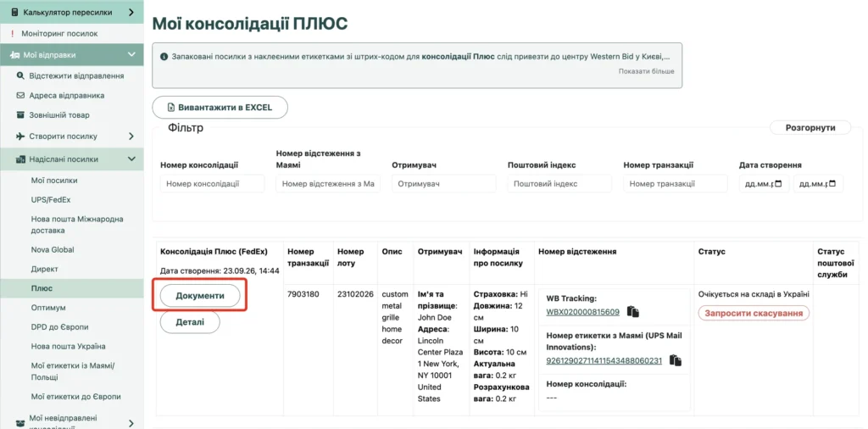Open Директ sidebar item
The width and height of the screenshot is (868, 429).
[44, 269]
